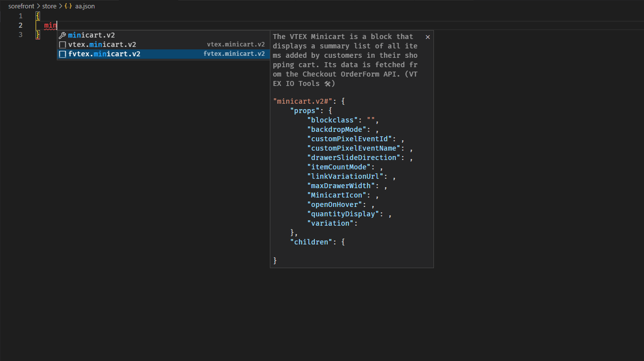Click line number 1 in gutter
This screenshot has height=361, width=644.
coord(20,16)
